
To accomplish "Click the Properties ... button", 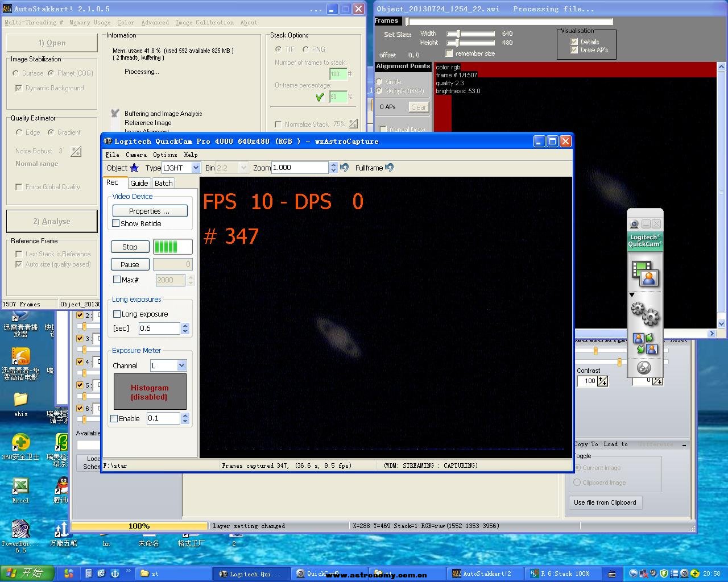I will [150, 211].
